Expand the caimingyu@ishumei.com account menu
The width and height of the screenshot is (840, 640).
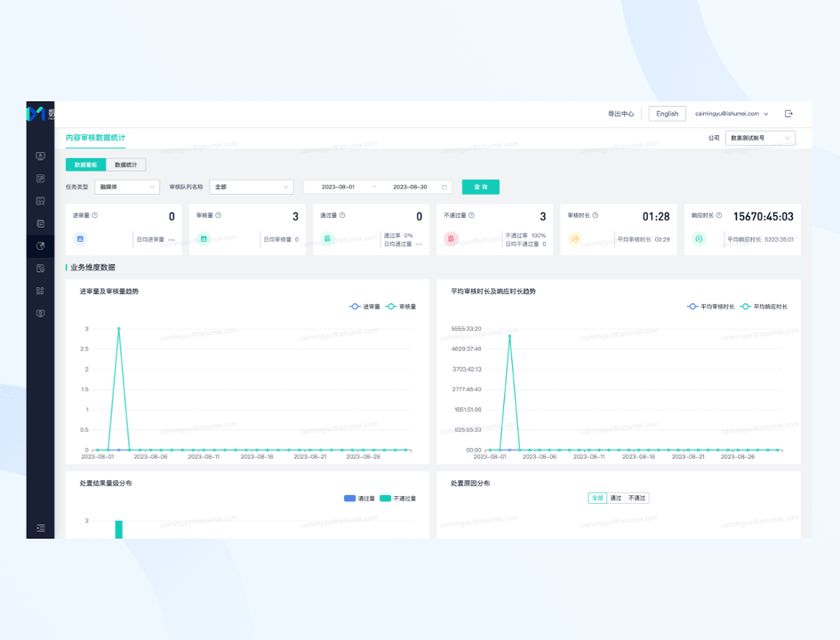pos(732,114)
